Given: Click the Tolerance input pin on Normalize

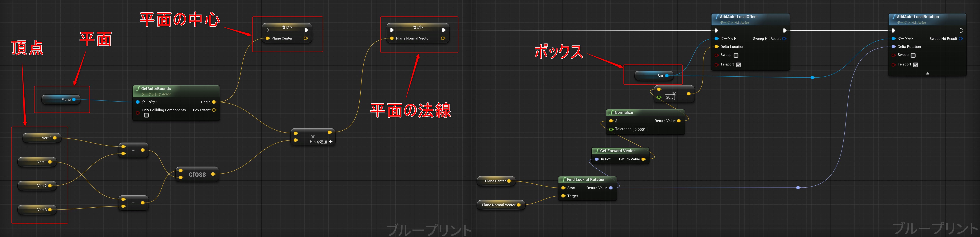Looking at the screenshot, I should coord(611,129).
